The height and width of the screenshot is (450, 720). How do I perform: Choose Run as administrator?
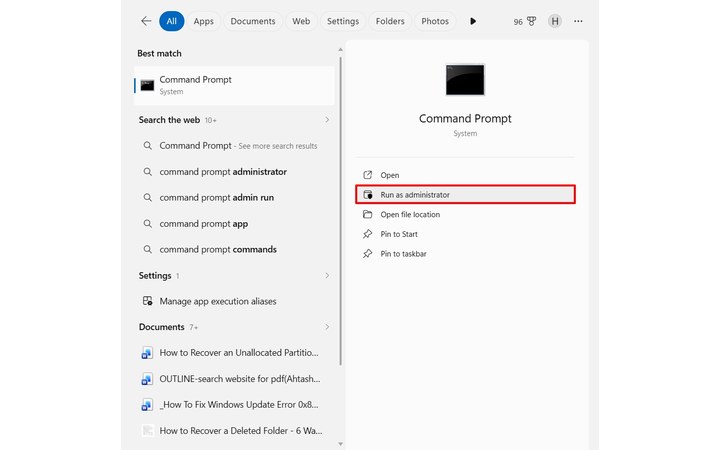click(465, 195)
